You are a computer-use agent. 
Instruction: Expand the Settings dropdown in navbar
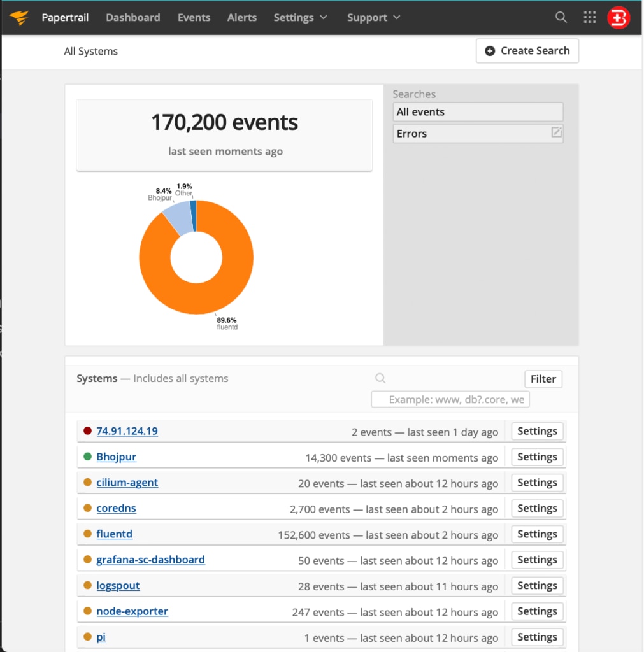[300, 17]
